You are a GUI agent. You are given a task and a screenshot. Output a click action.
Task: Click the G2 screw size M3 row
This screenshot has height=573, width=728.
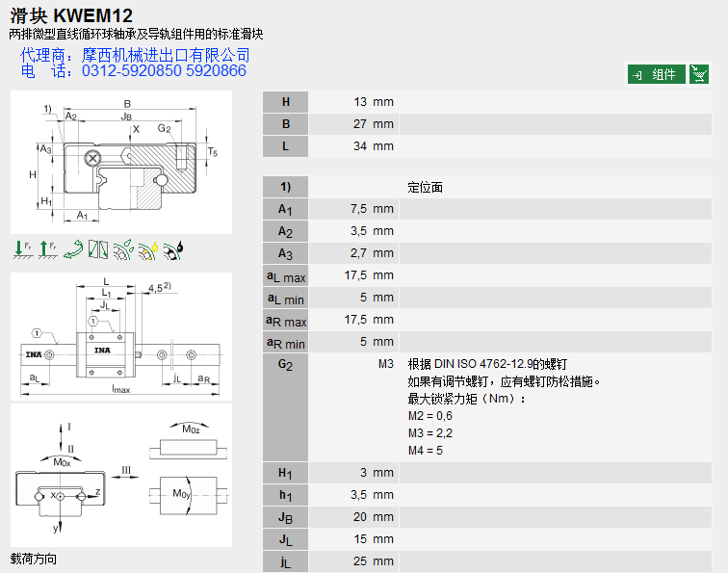click(385, 364)
